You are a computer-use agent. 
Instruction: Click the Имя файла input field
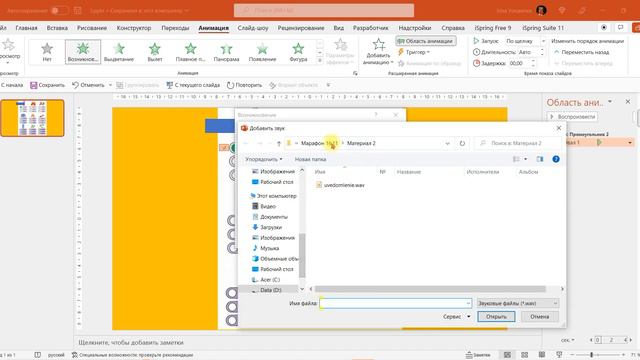tap(396, 303)
